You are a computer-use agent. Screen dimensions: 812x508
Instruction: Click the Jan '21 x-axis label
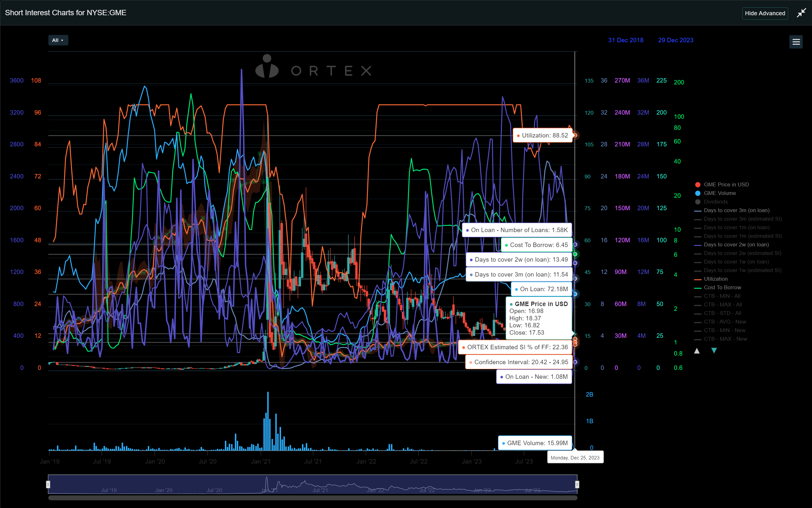coord(261,462)
